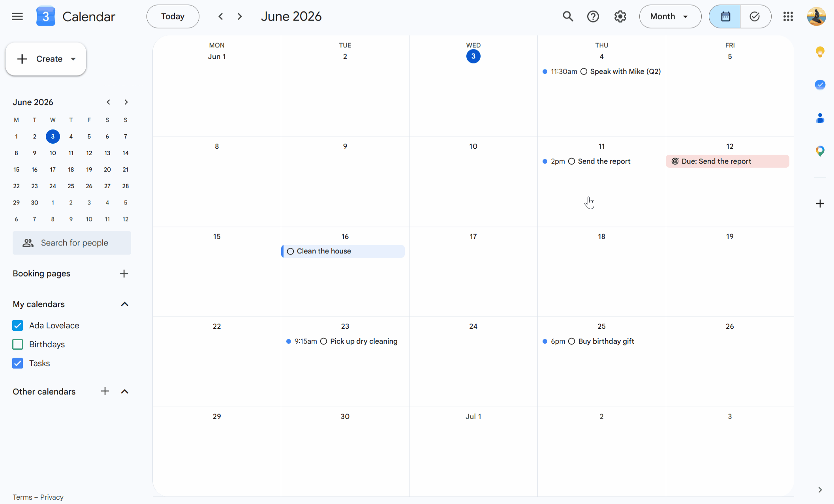Click the Today button
This screenshot has height=504, width=834.
point(173,17)
